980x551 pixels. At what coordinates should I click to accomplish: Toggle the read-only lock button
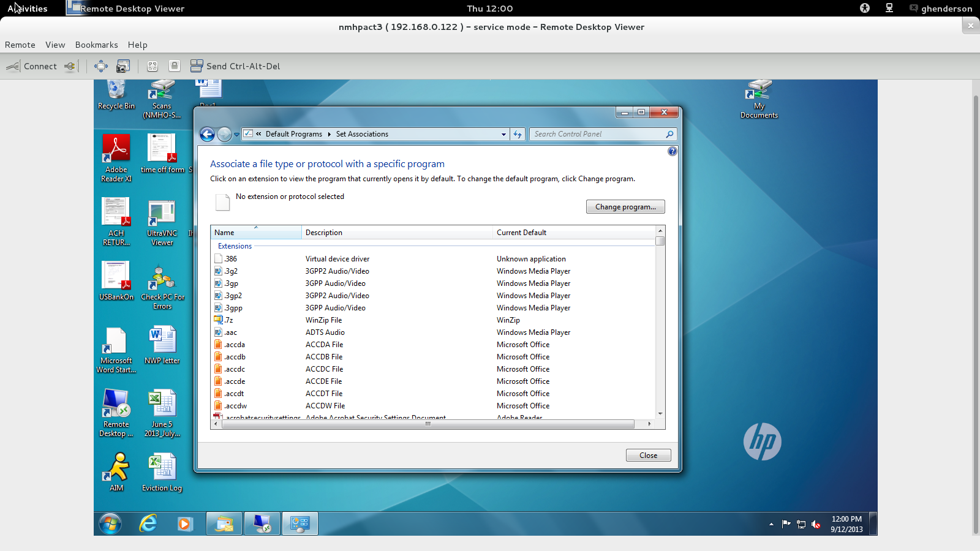tap(175, 66)
